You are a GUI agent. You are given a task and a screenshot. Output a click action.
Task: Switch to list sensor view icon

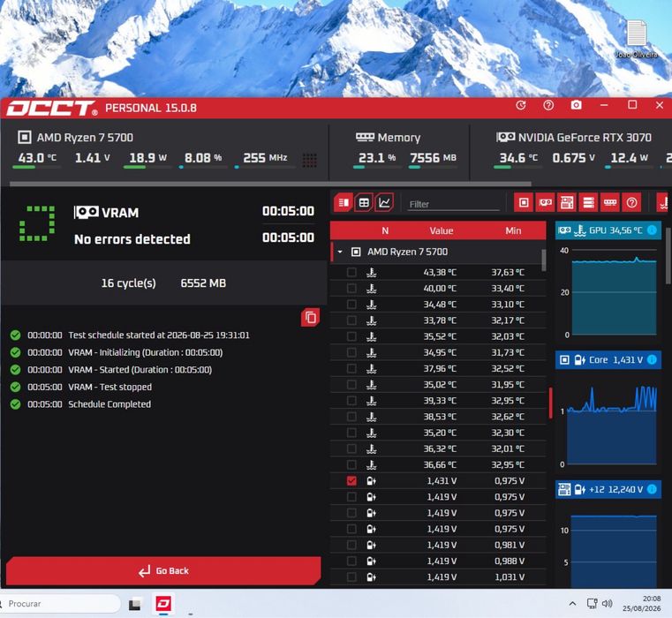coord(344,202)
